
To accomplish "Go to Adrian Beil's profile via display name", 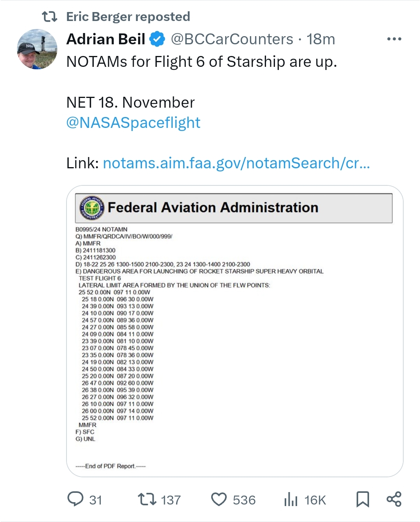I will [x=106, y=39].
